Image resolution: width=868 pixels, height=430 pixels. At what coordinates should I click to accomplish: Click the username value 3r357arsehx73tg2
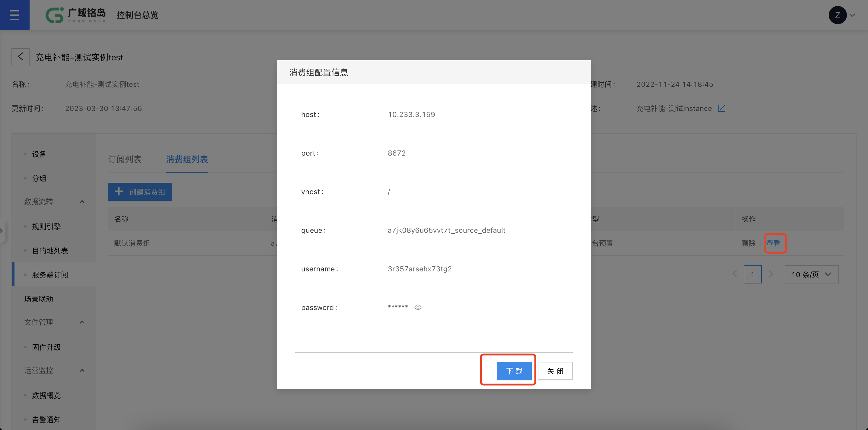tap(420, 269)
